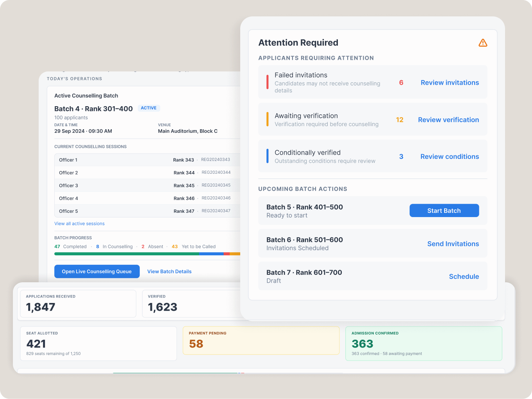Click '47 Completed' progress legend

click(70, 247)
